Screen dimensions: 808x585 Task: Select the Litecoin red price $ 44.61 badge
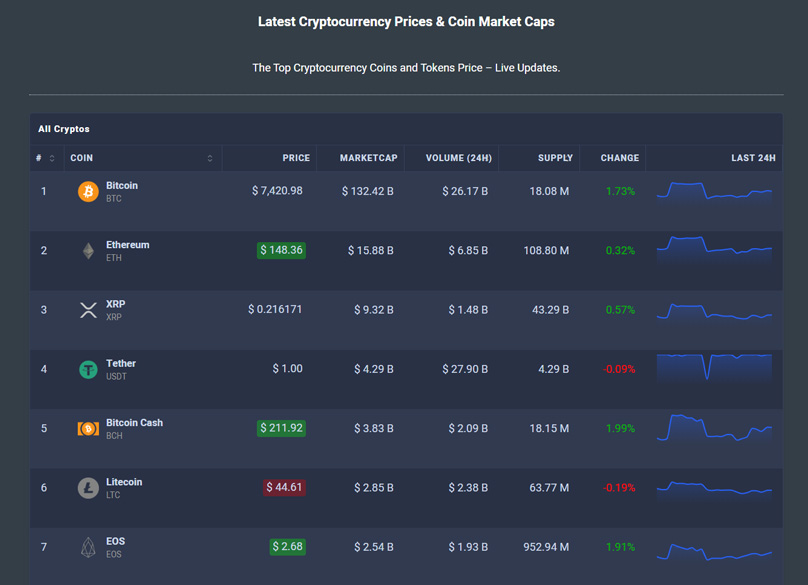point(284,488)
